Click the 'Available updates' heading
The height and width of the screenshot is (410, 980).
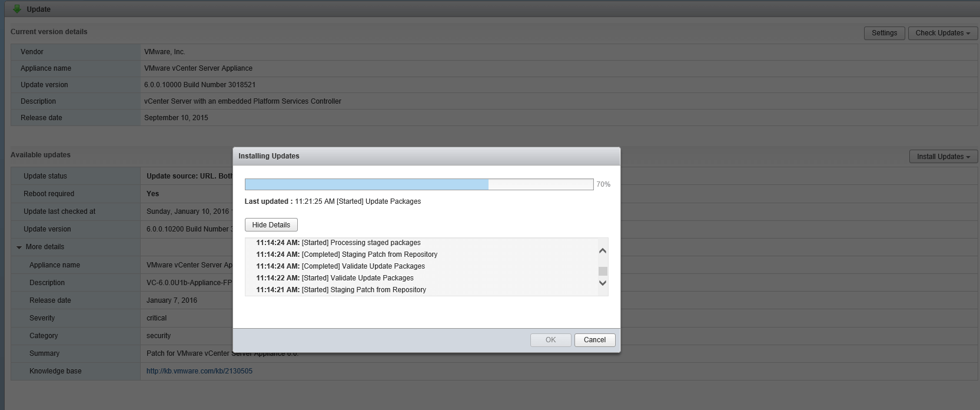pyautogui.click(x=41, y=155)
